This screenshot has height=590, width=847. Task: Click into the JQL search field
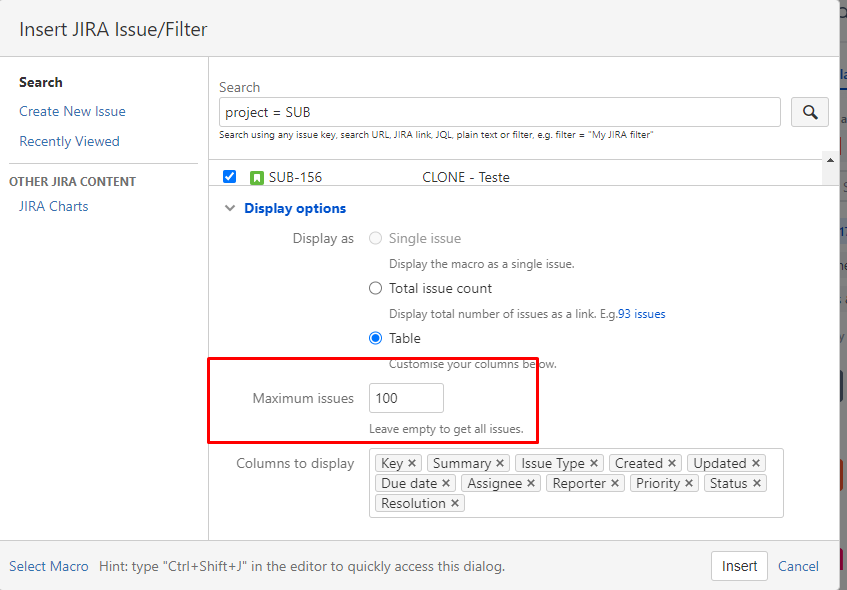(x=500, y=112)
